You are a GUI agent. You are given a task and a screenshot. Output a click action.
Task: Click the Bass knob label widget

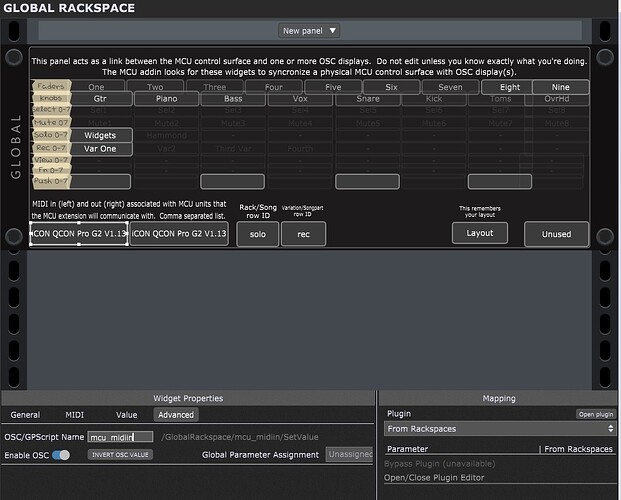pos(233,99)
